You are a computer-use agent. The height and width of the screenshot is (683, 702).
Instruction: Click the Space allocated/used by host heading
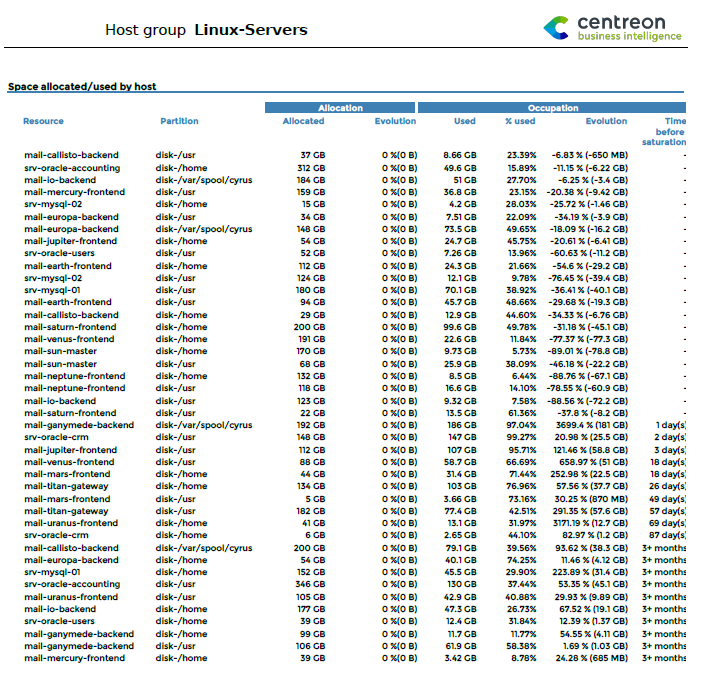82,87
